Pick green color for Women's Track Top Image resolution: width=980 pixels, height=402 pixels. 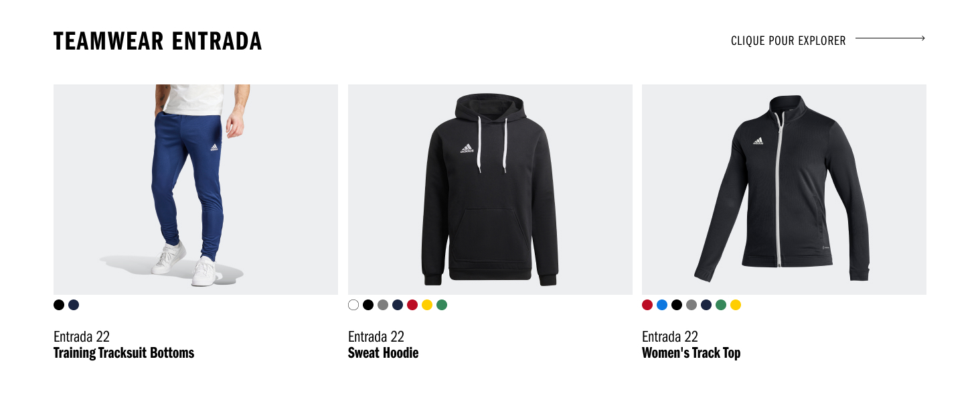pos(721,305)
